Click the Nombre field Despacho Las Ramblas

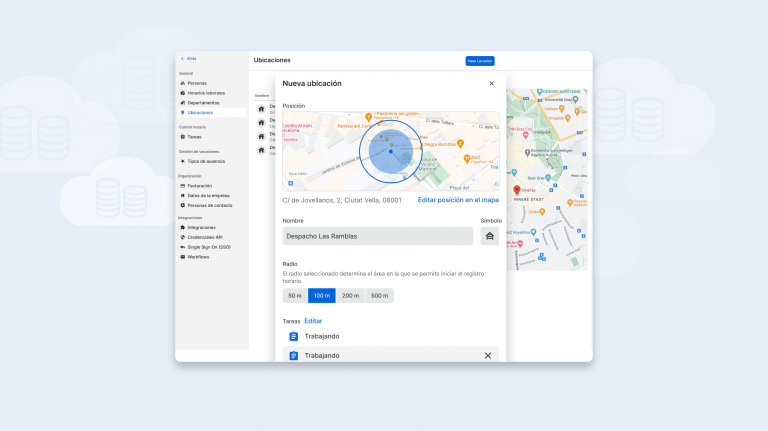378,236
